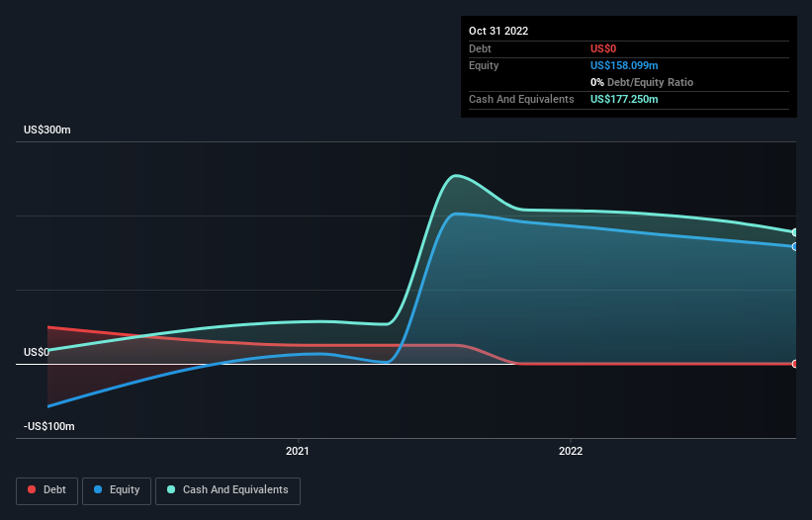Select the Equity end data point

[x=795, y=247]
